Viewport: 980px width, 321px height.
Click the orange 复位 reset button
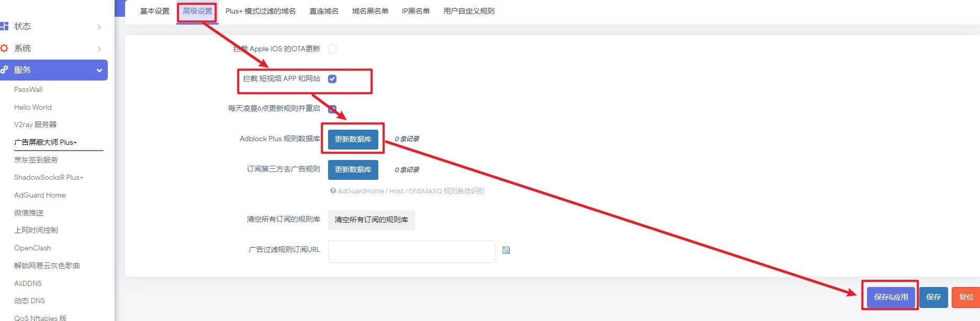[x=965, y=297]
